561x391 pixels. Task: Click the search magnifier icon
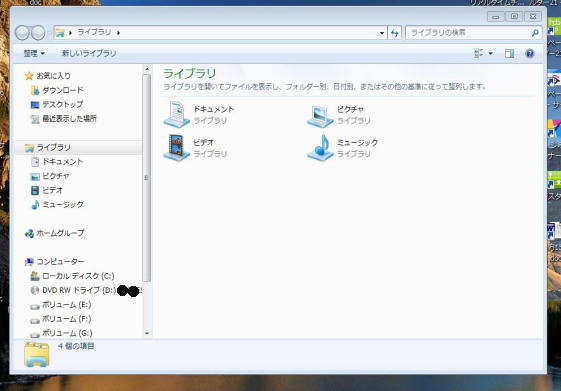coord(535,33)
